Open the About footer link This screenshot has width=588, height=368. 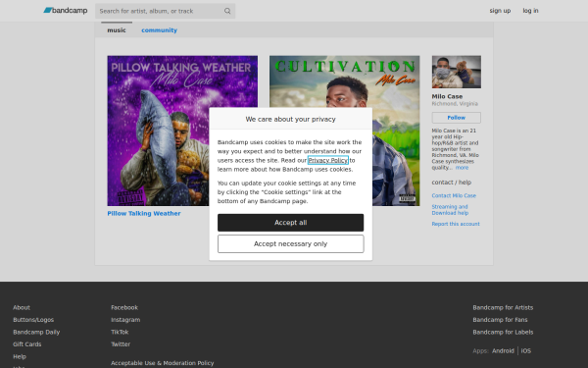click(x=22, y=307)
